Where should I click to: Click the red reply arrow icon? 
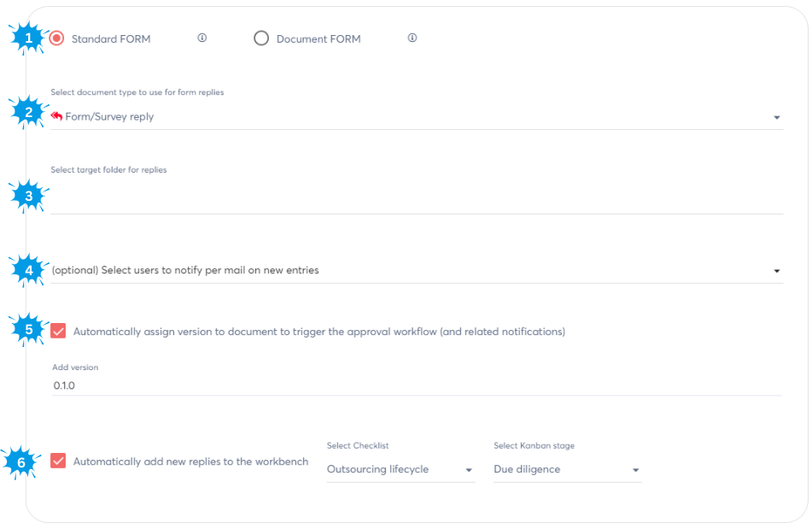[57, 116]
